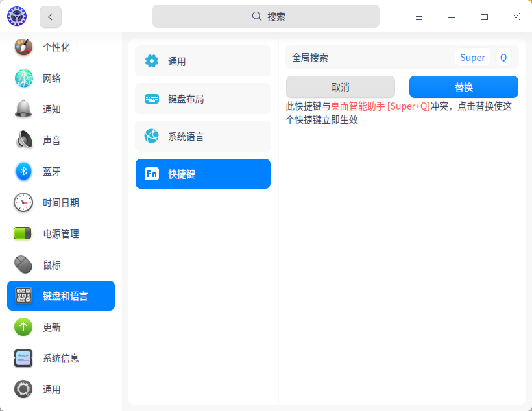532x411 pixels.
Task: Click the 更新 green arrow icon
Action: tap(23, 327)
